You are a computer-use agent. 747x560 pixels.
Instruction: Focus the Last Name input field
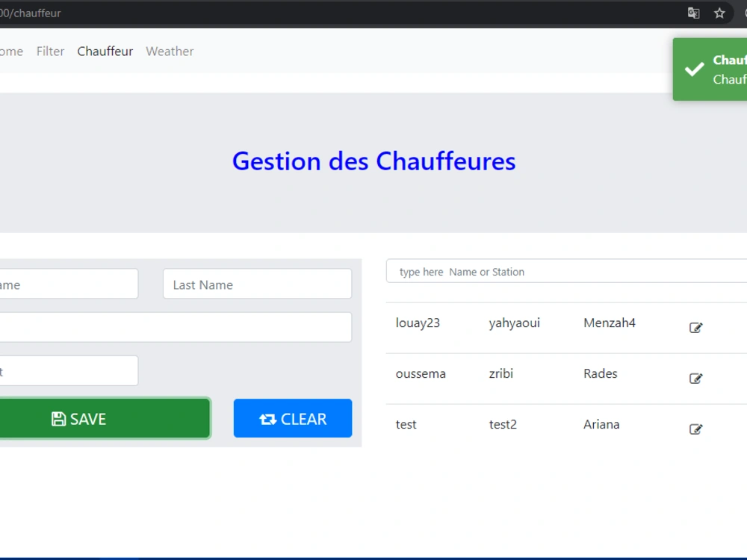tap(257, 284)
